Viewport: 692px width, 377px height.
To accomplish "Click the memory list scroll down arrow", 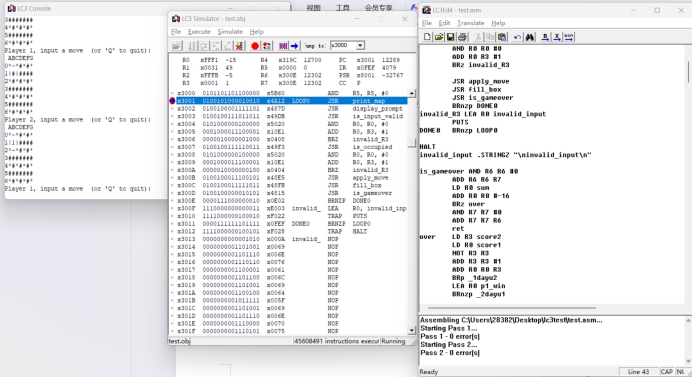I will pyautogui.click(x=411, y=330).
